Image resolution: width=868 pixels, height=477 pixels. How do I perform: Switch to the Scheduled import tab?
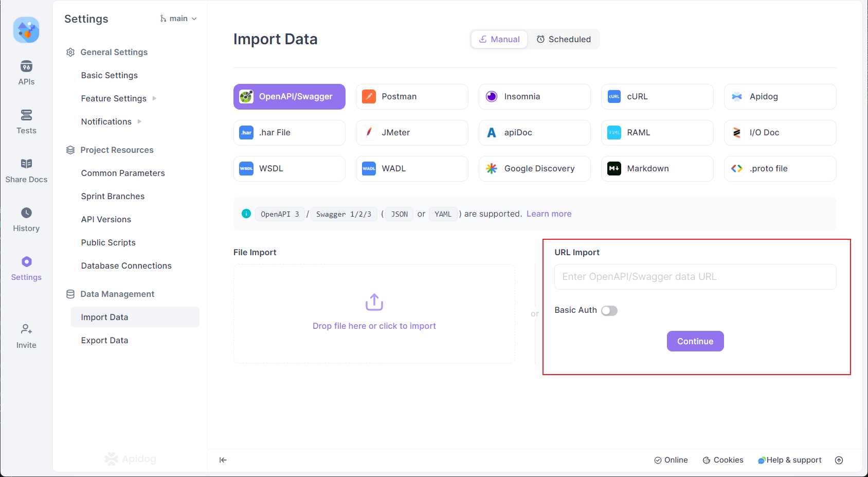pos(564,39)
